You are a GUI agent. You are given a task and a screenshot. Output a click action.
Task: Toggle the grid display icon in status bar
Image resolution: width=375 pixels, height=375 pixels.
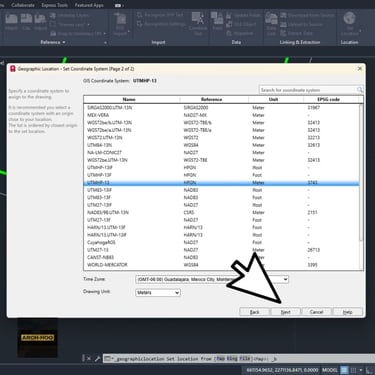[345, 370]
